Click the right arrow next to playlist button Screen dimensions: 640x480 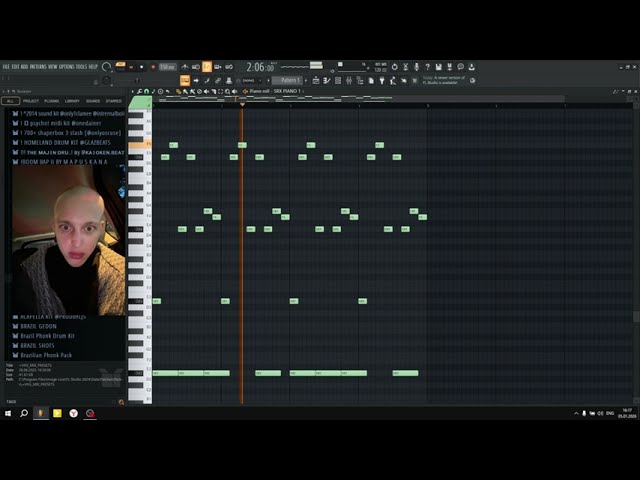tap(196, 80)
